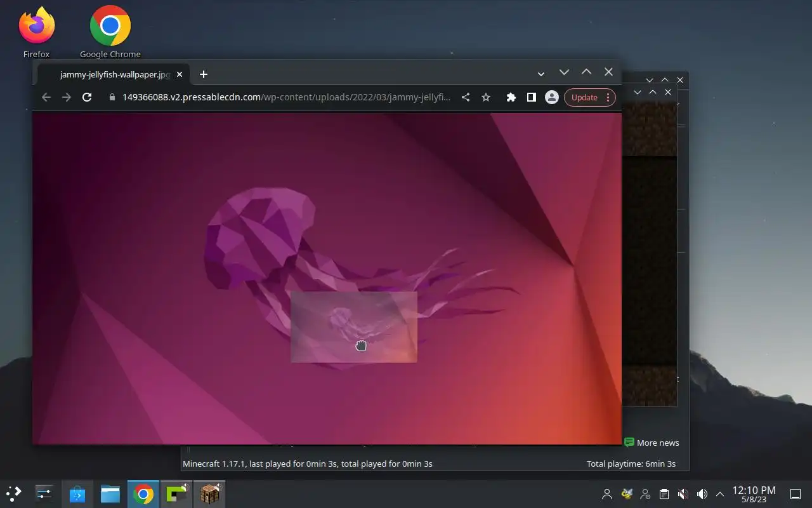
Task: Share this page using share icon
Action: tap(466, 97)
